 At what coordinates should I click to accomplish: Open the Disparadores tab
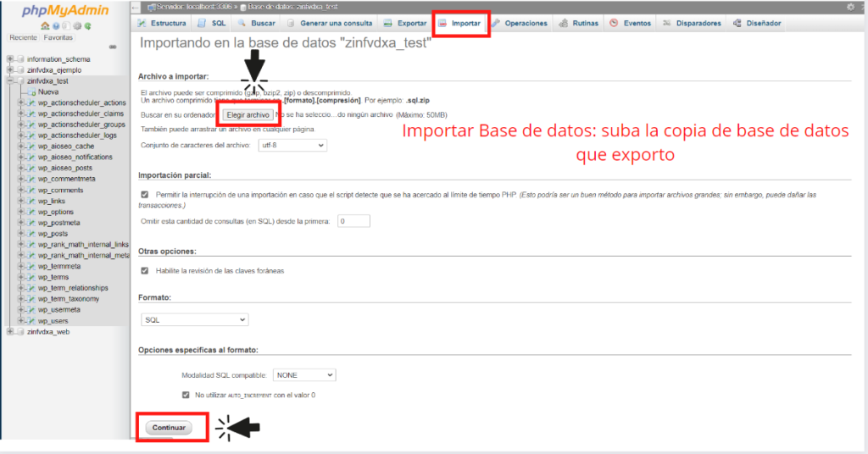[x=692, y=23]
